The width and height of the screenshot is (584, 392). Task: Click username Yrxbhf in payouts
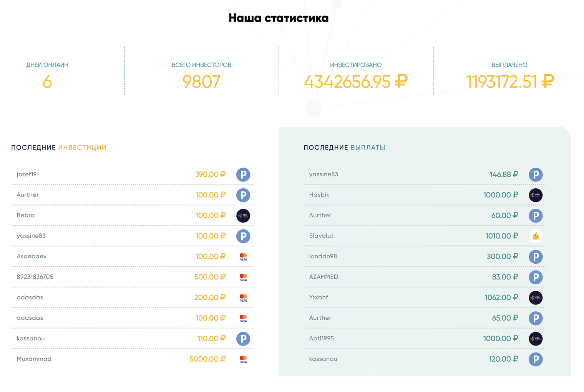(319, 297)
